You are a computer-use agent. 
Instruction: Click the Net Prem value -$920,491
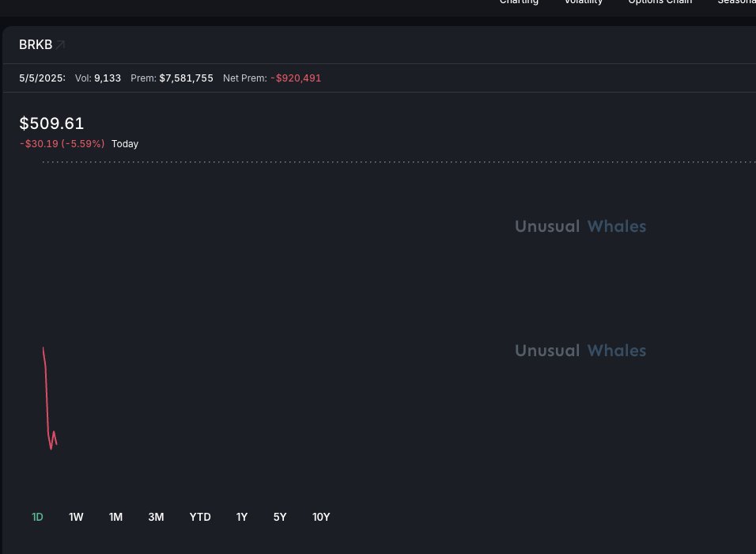tap(296, 78)
